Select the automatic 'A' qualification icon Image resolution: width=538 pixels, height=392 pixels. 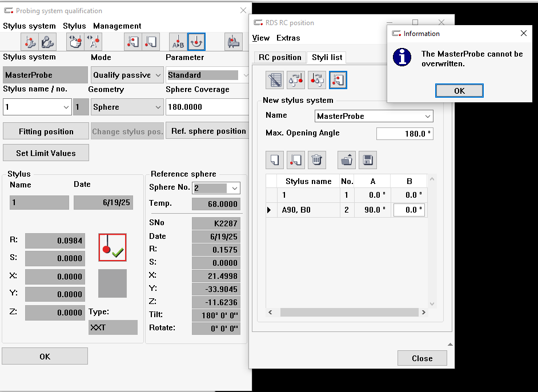(93, 42)
